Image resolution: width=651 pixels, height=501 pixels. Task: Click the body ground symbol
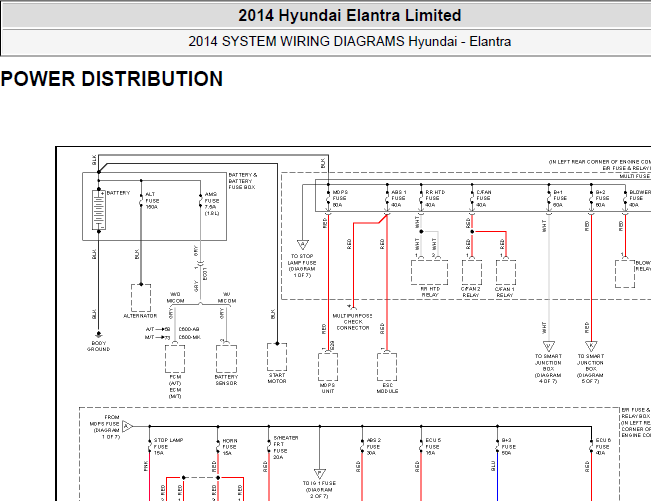[99, 334]
